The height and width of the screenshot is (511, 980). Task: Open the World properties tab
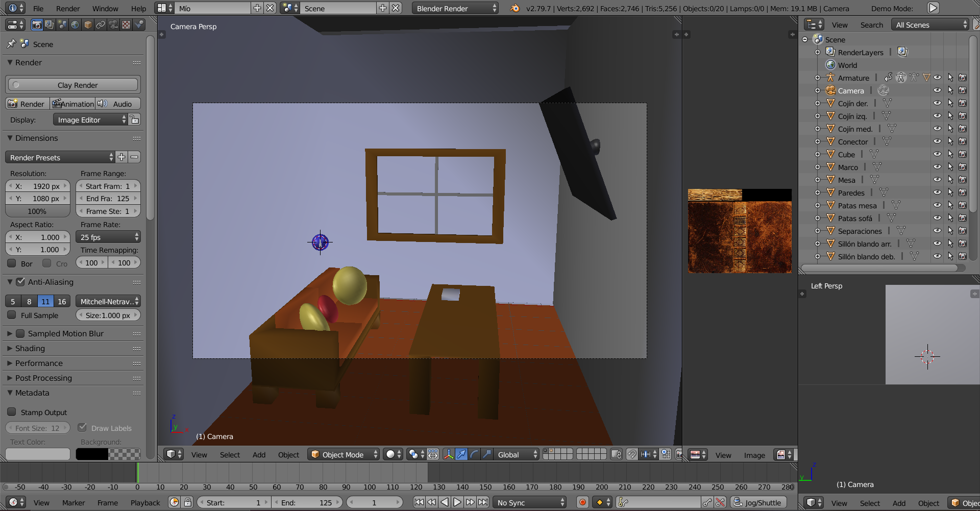point(75,25)
